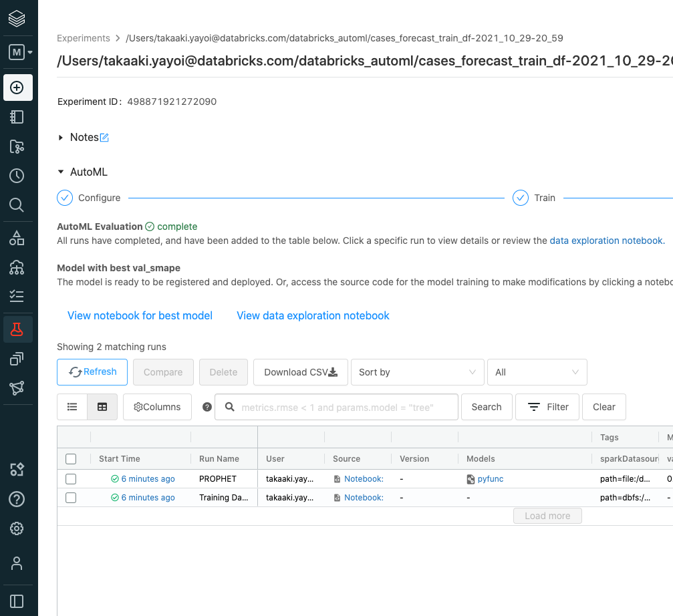Screen dimensions: 673x616
Task: Click the Train step
Action: 534,198
